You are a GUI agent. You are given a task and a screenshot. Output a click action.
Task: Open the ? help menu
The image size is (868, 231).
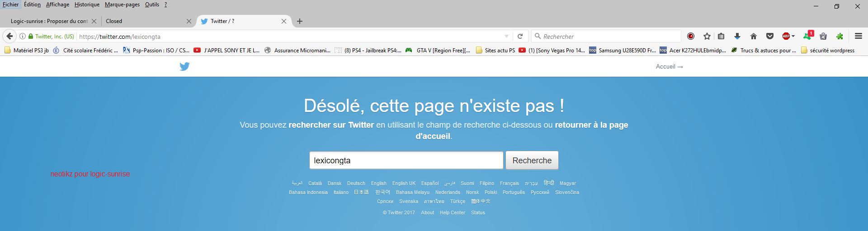[x=165, y=5]
